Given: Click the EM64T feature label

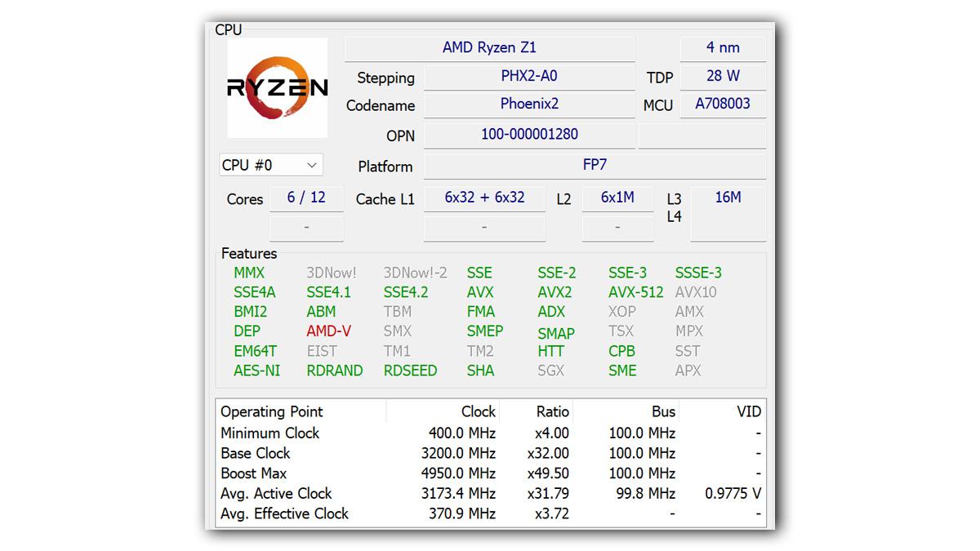Looking at the screenshot, I should point(255,351).
